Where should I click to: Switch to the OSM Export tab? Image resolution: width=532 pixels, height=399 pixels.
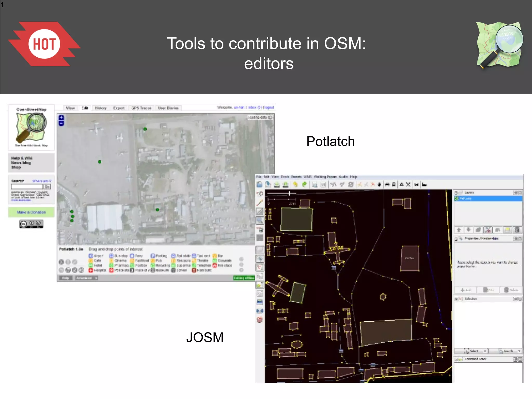(x=119, y=108)
